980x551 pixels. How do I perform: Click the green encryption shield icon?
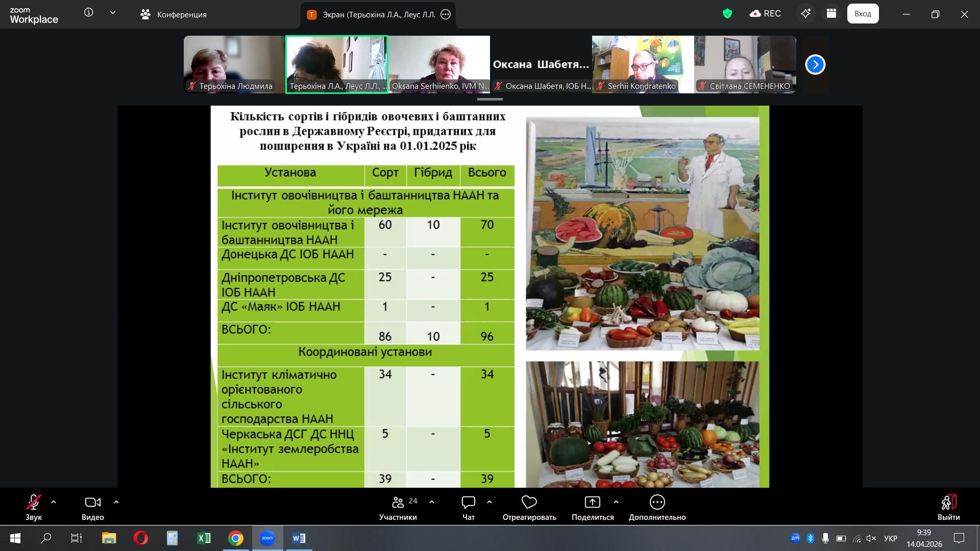click(x=727, y=14)
